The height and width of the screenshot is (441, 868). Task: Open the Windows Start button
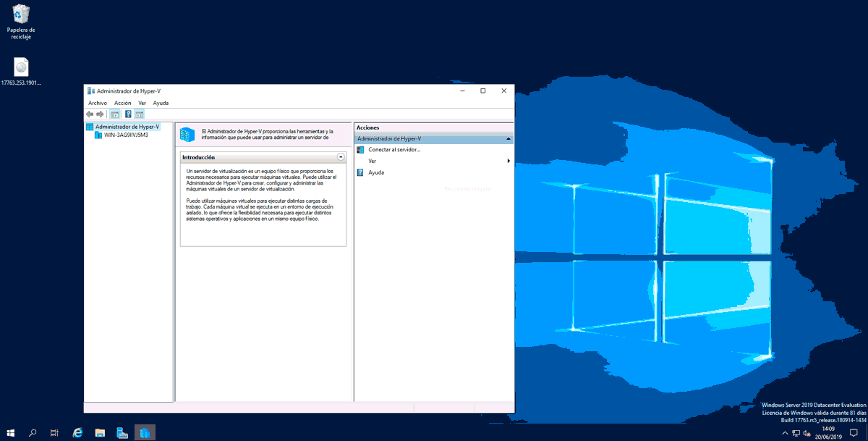[x=11, y=433]
